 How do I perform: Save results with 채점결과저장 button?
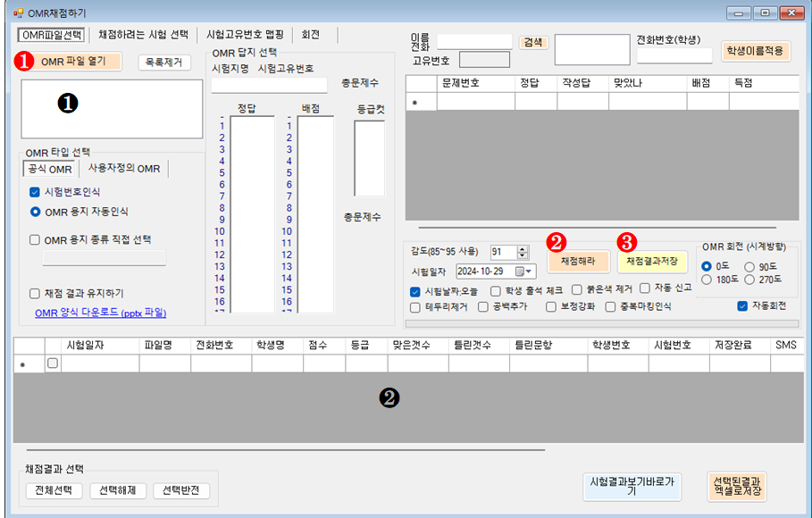(651, 262)
